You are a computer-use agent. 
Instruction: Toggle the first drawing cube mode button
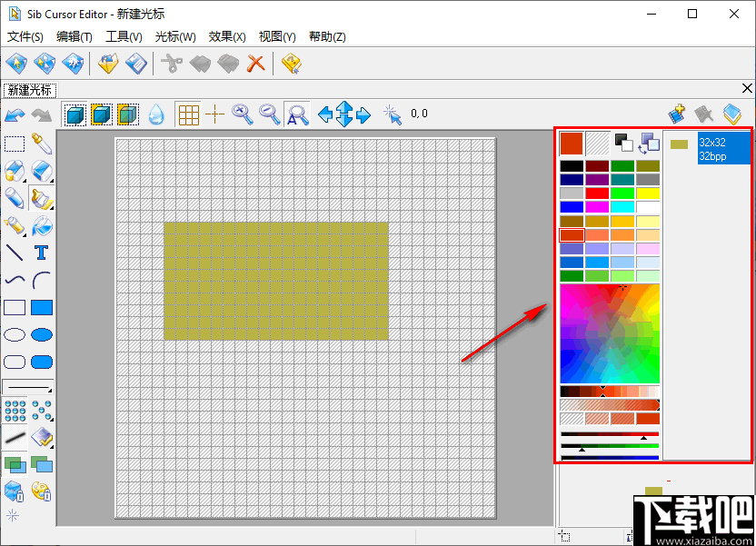pyautogui.click(x=75, y=113)
